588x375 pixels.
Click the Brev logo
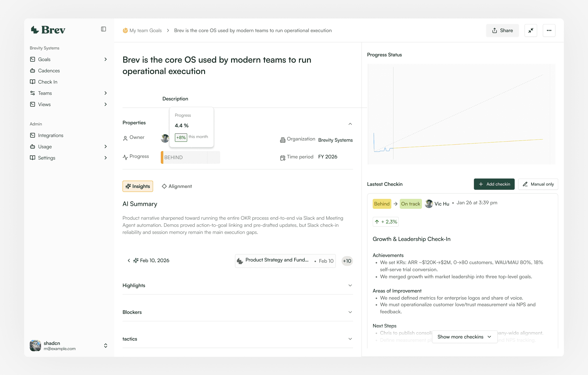(48, 30)
